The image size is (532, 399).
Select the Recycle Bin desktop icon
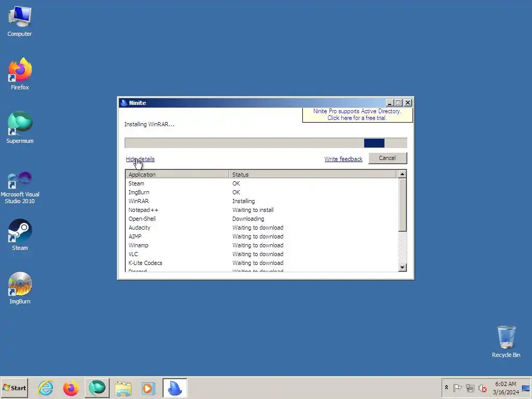point(506,342)
